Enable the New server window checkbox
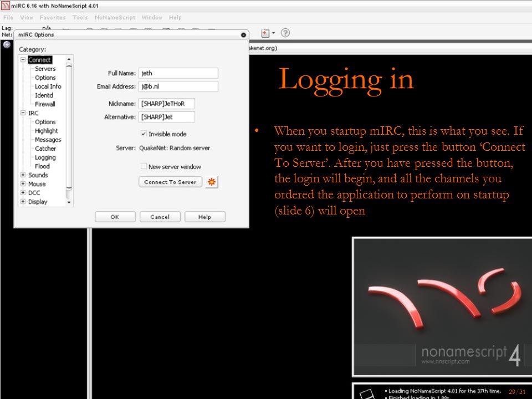 [144, 166]
